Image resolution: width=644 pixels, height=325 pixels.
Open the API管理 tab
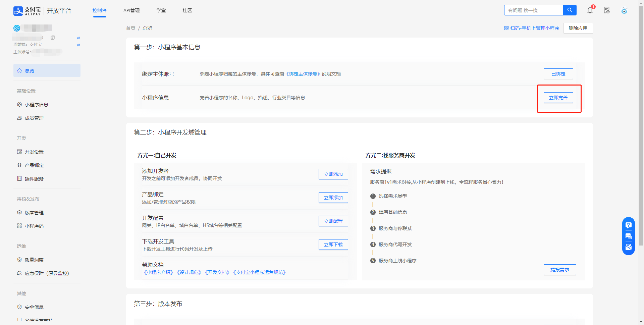pos(131,10)
